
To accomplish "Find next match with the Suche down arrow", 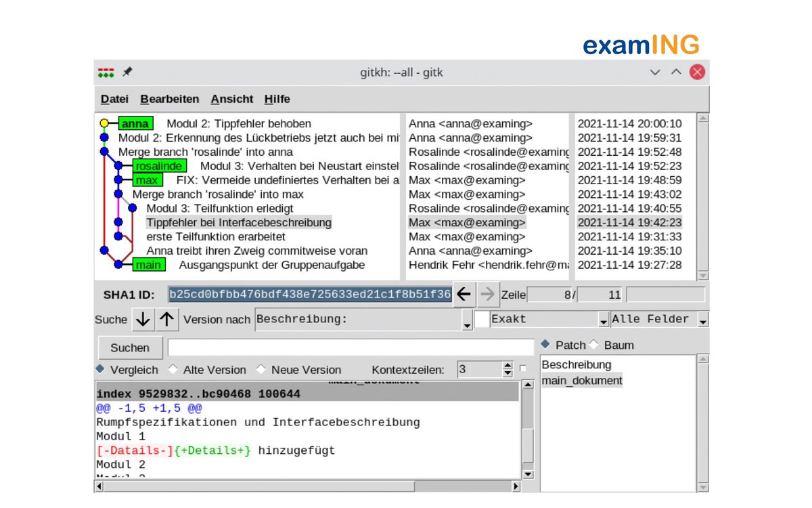I will (x=142, y=320).
